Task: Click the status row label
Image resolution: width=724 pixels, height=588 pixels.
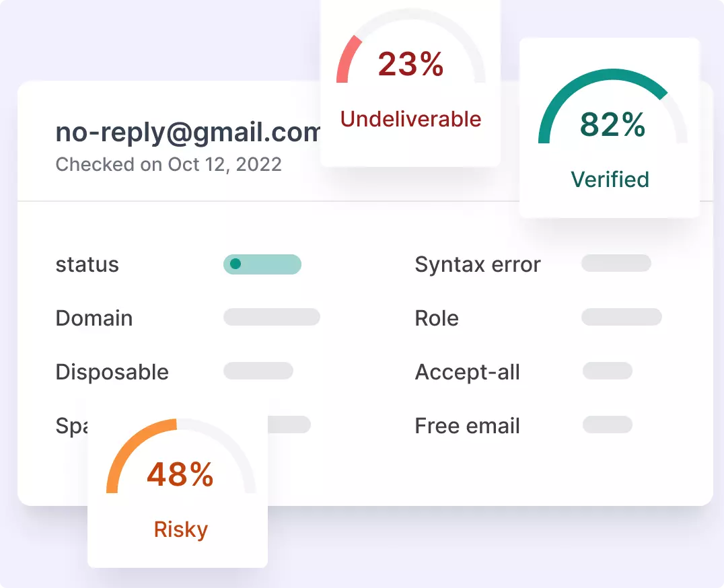Action: [x=87, y=264]
